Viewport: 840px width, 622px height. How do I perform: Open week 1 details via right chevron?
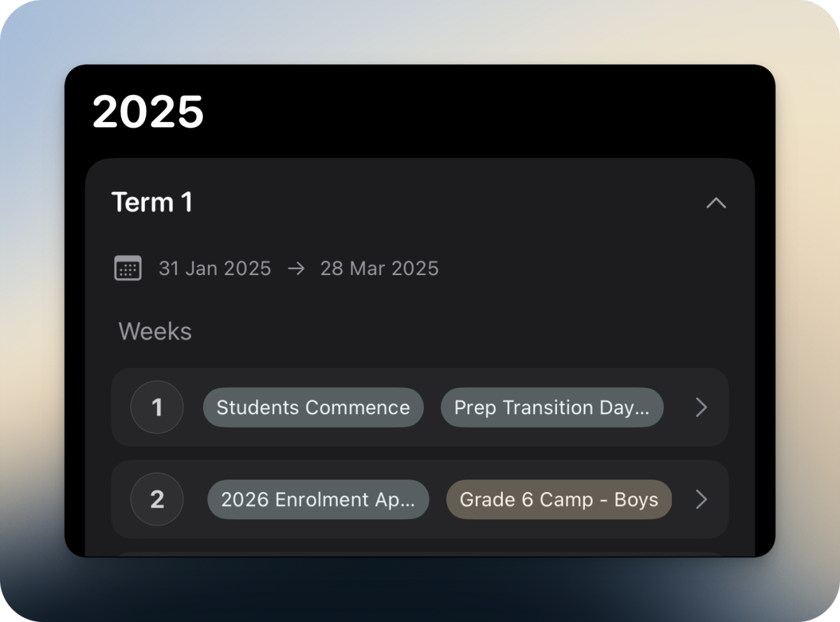tap(701, 407)
